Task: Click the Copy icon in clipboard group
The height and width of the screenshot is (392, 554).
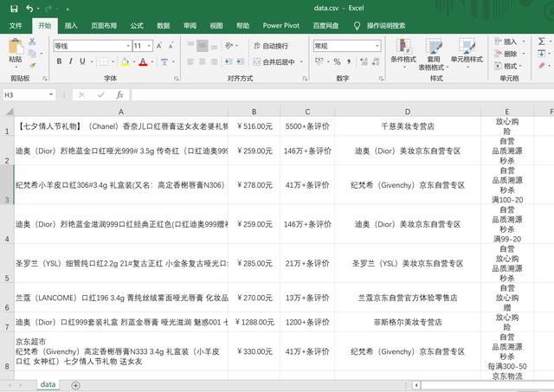Action: click(32, 54)
